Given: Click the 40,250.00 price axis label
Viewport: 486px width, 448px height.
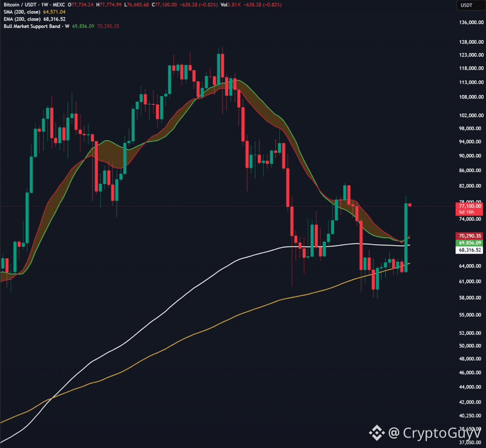Looking at the screenshot, I should coord(470,416).
